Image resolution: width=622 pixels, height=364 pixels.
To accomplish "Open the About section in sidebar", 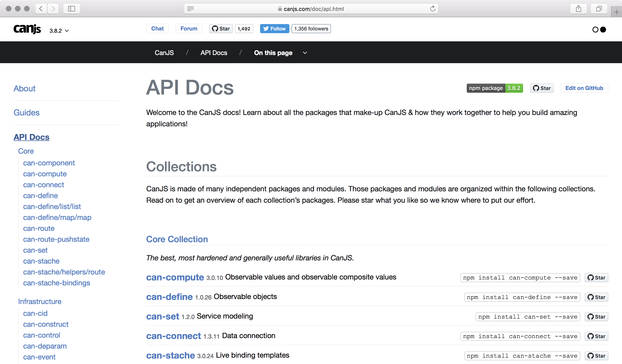I will [24, 89].
